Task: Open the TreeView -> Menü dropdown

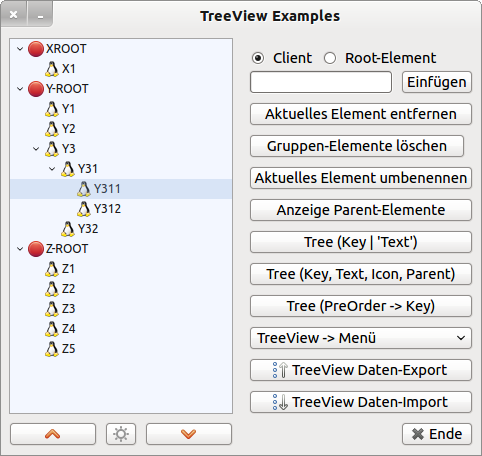Action: pyautogui.click(x=361, y=338)
